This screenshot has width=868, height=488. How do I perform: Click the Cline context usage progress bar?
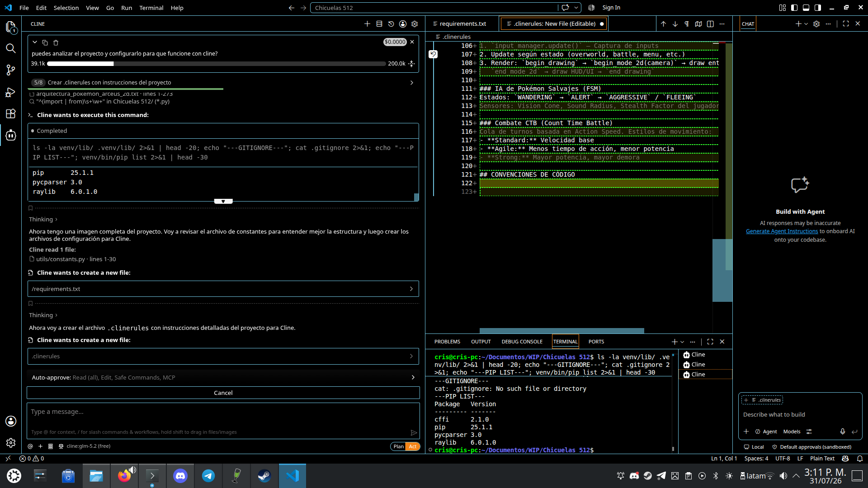pyautogui.click(x=216, y=64)
